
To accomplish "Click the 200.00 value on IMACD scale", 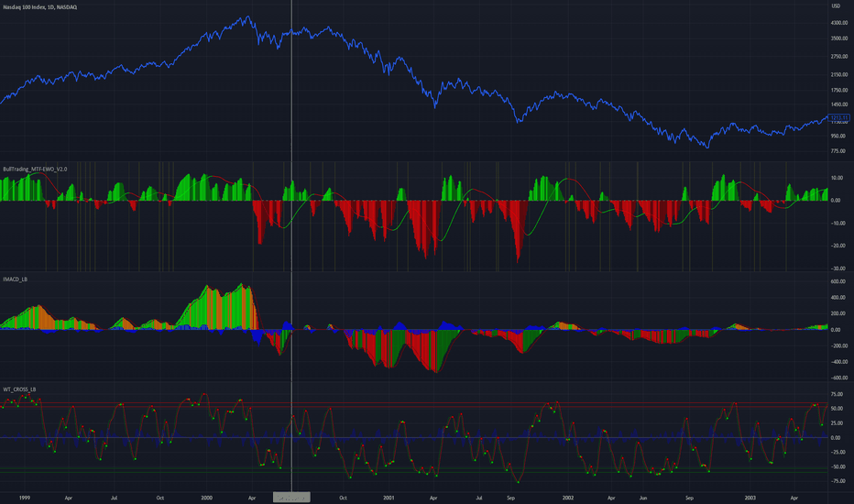I will click(x=838, y=313).
